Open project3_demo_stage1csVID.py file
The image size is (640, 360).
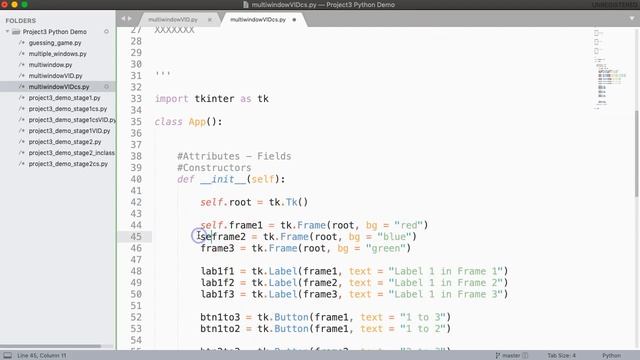point(72,120)
